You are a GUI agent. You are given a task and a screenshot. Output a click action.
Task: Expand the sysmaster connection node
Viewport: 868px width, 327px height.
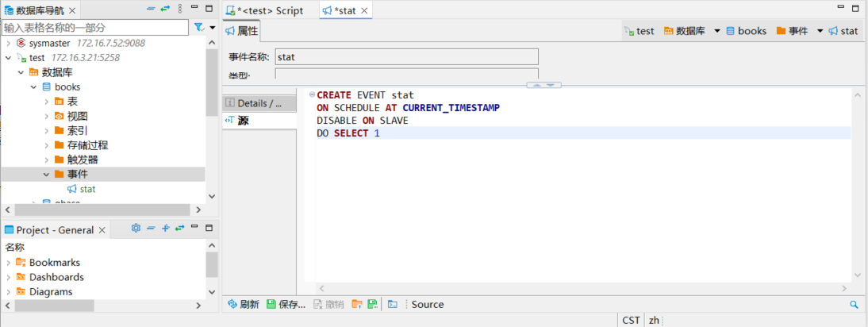[9, 43]
